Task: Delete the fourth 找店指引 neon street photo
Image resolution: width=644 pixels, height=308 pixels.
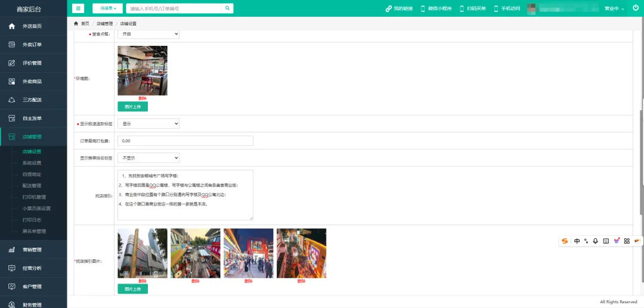Action: point(302,281)
